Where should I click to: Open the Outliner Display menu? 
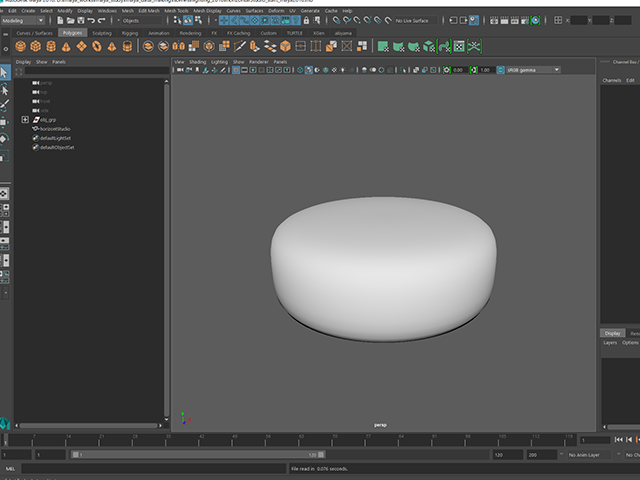[x=23, y=62]
